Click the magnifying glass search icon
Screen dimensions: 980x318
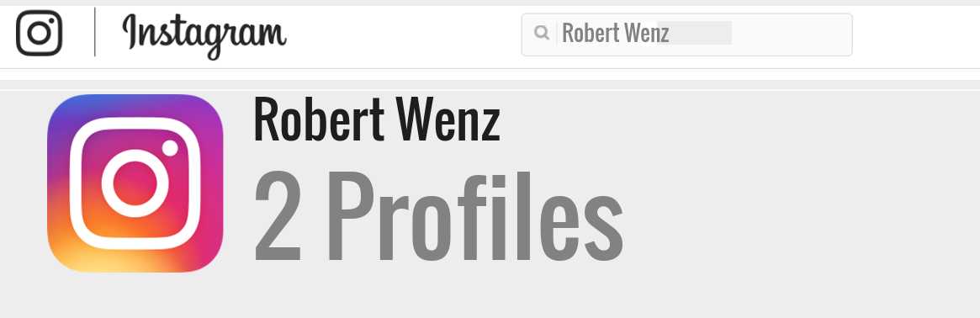tap(542, 33)
